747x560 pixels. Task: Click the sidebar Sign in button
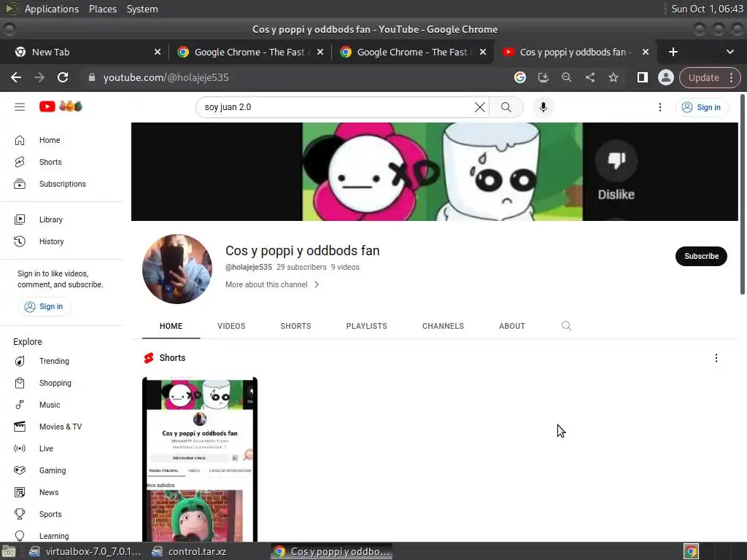pos(44,307)
